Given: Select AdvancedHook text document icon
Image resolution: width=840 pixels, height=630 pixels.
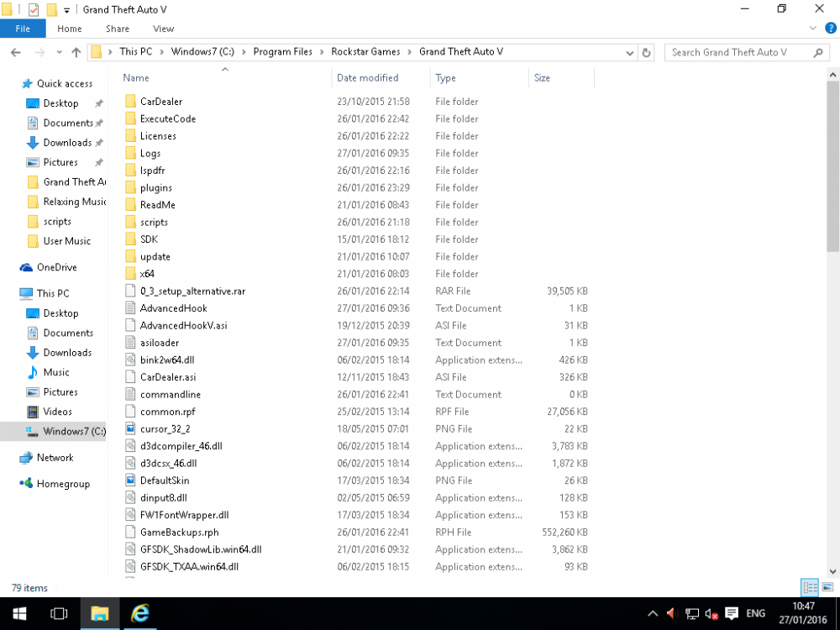Looking at the screenshot, I should point(130,308).
